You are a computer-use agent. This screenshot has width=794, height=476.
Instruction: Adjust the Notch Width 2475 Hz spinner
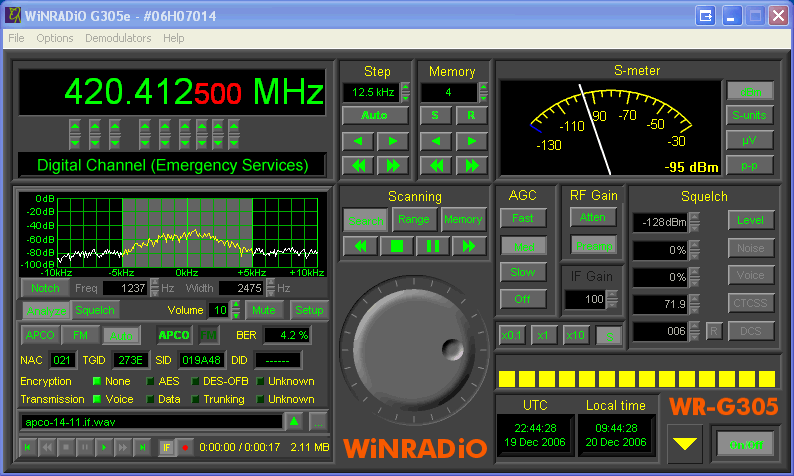(x=271, y=288)
